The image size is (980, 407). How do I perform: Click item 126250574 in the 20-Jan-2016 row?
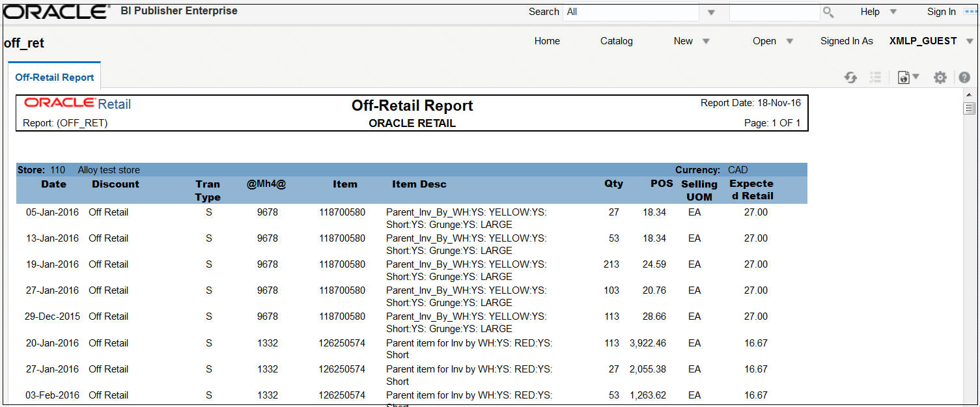coord(342,343)
